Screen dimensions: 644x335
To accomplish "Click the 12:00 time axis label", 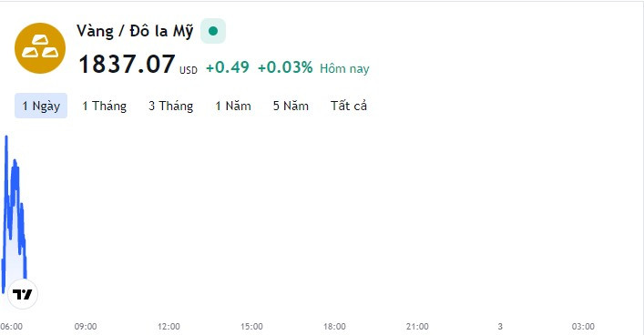I will coord(169,327).
